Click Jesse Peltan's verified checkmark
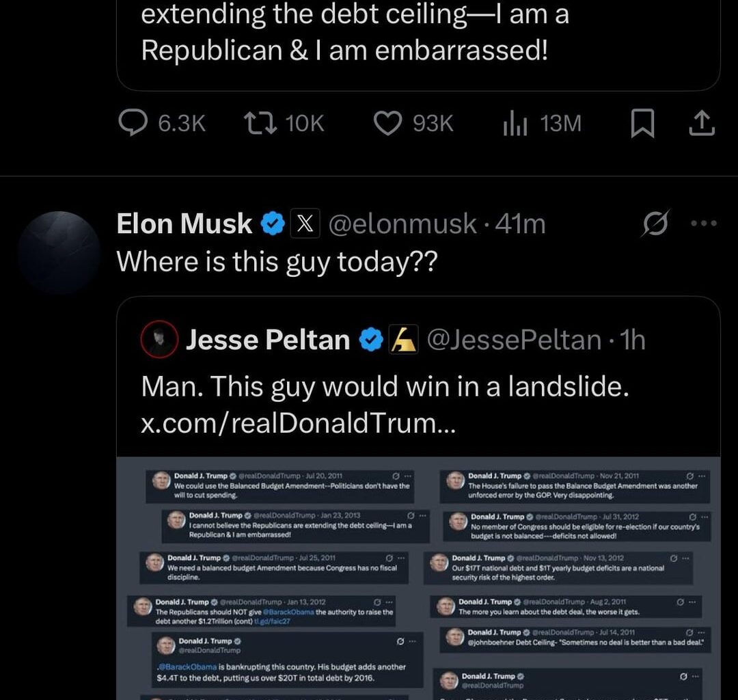Image resolution: width=738 pixels, height=700 pixels. pyautogui.click(x=370, y=338)
